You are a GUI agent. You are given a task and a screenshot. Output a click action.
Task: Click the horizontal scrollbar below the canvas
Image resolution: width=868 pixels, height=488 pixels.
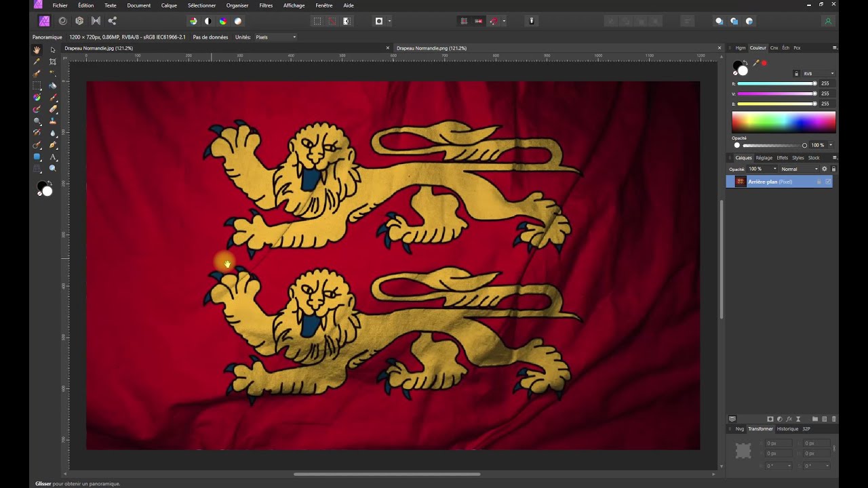tap(387, 474)
